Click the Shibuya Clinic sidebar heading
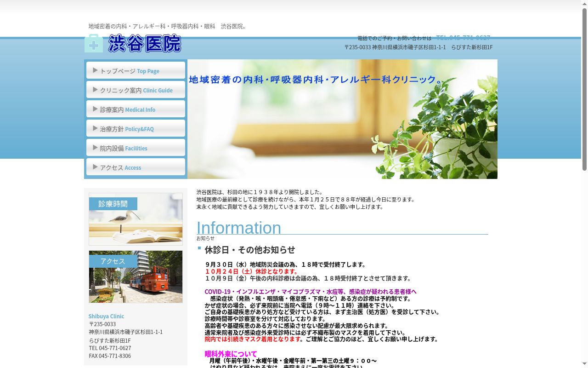 click(106, 316)
